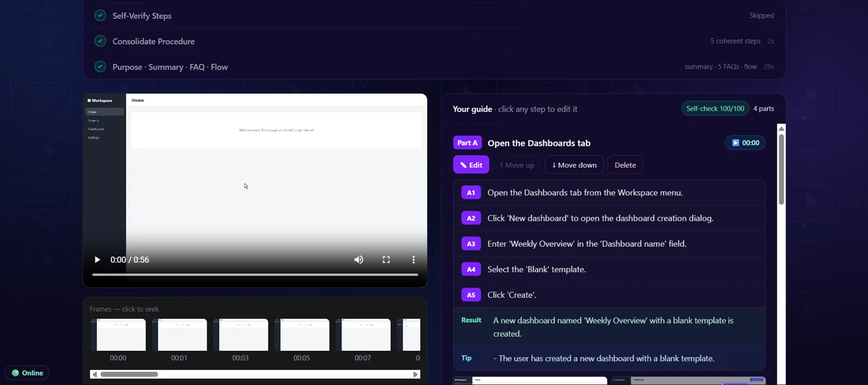
Task: Move Part A down
Action: [x=574, y=165]
